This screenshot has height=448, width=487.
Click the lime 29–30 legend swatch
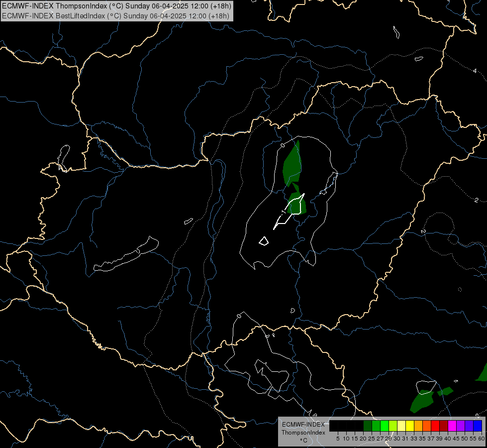393,426
